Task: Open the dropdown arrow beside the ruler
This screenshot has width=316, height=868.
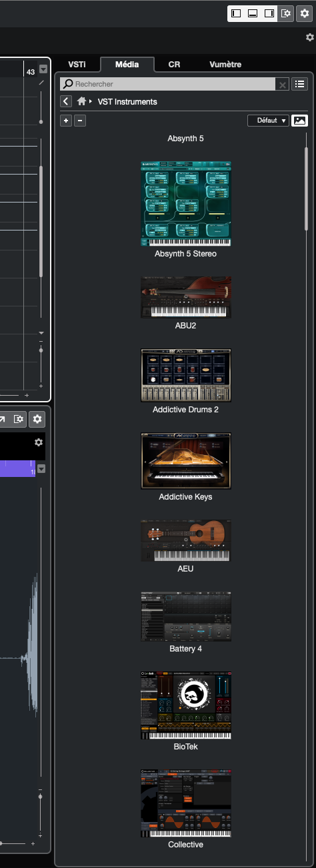Action: 43,69
